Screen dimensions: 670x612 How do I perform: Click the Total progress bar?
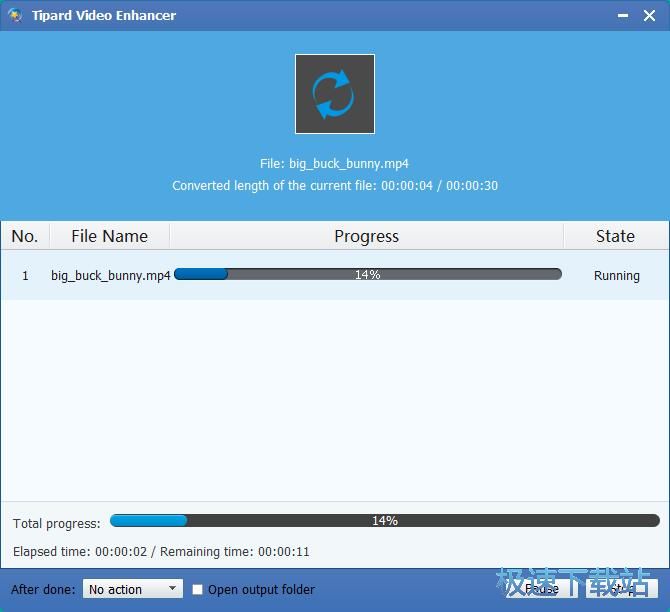385,521
